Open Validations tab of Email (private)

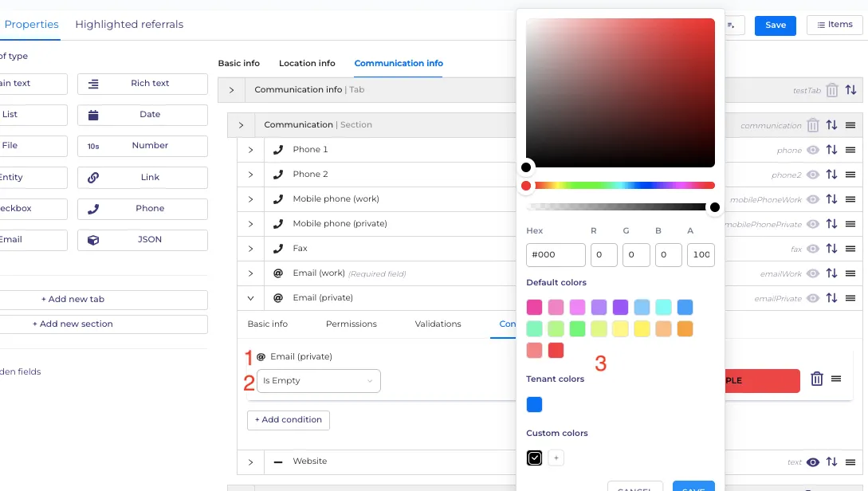[438, 324]
